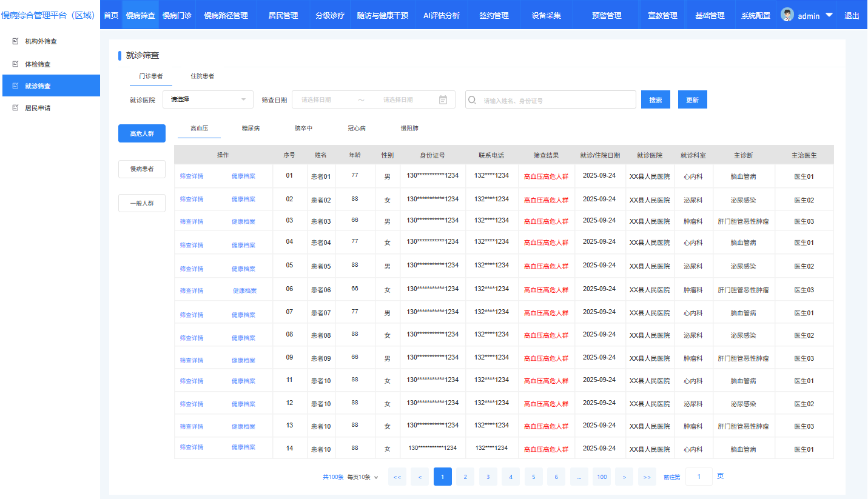Expand the 每页10条 page size selector

pos(363,477)
